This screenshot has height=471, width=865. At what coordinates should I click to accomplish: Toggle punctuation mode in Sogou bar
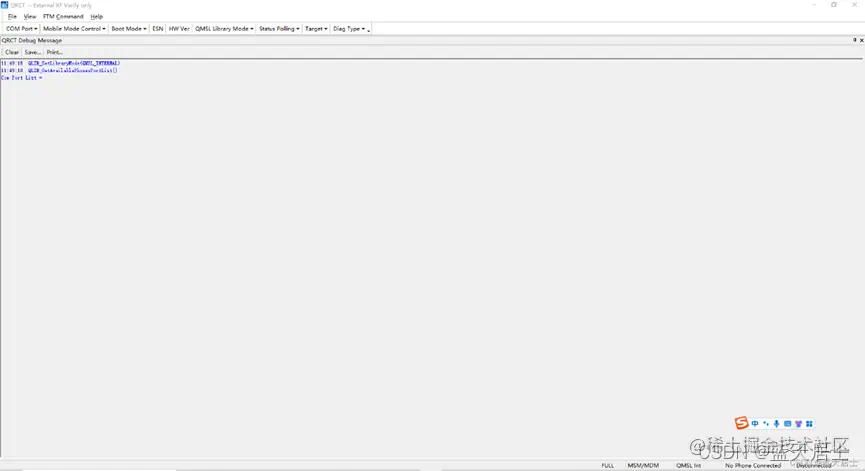(766, 424)
